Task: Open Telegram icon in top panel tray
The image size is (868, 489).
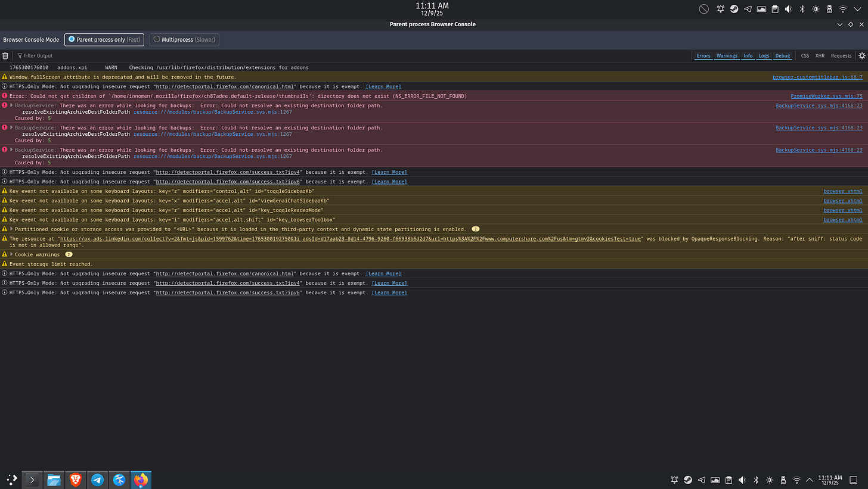Action: click(x=748, y=9)
